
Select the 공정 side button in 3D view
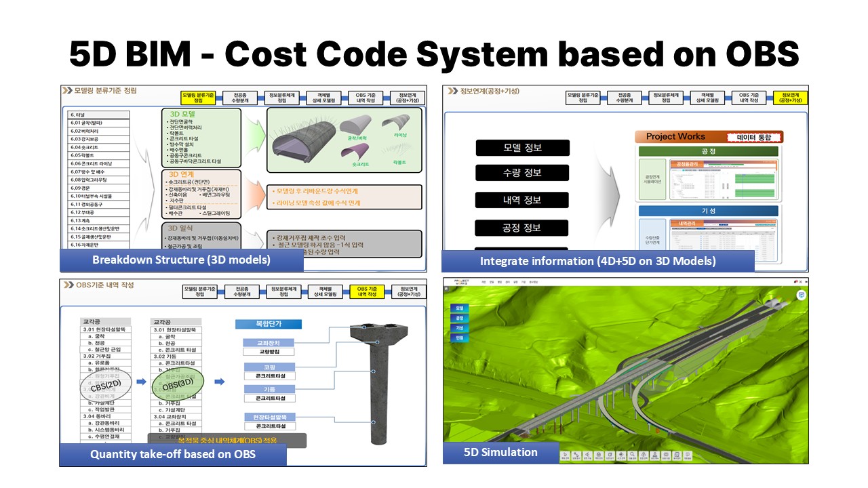[x=460, y=317]
